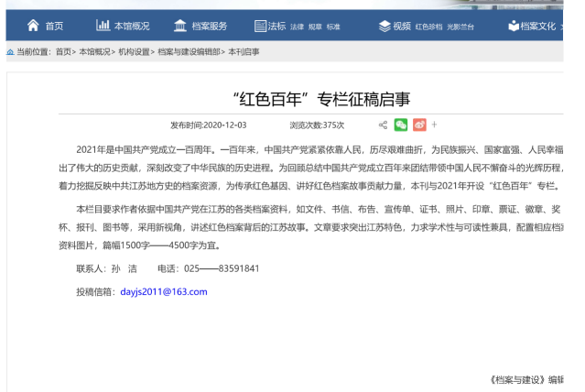Share article via Weibo icon
Viewport: 585px width, 392px height.
(x=419, y=125)
